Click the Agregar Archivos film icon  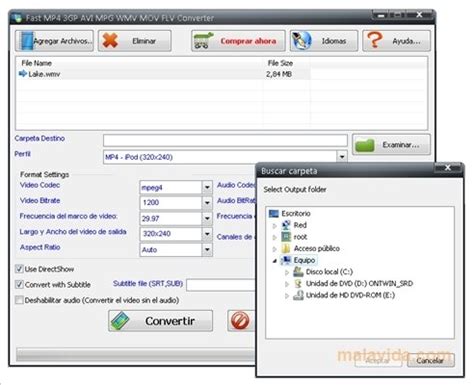(x=27, y=41)
